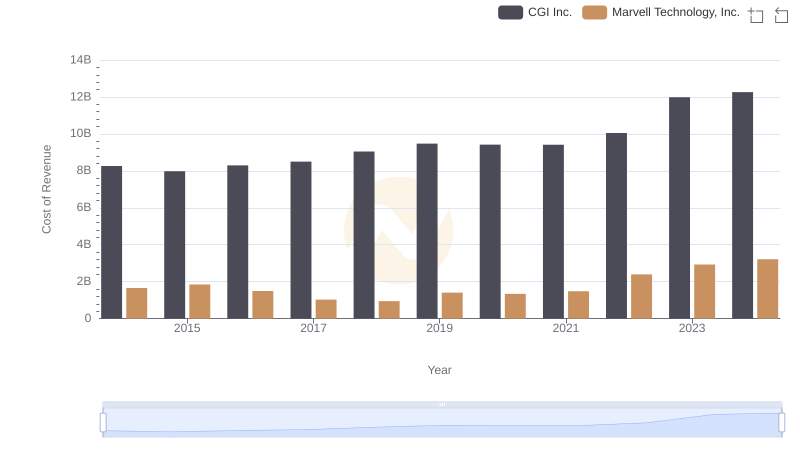800x461 pixels.
Task: Toggle the Marvell Technology, Inc. legend series
Action: (661, 12)
